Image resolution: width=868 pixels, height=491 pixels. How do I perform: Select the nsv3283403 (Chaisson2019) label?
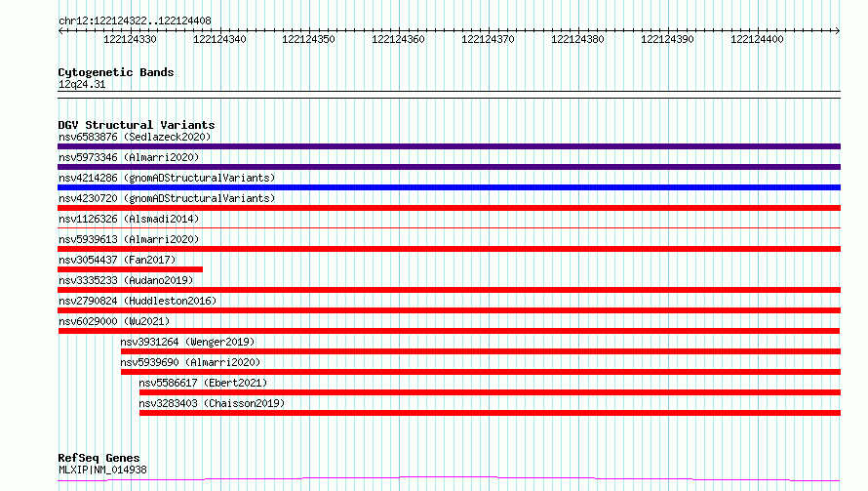click(x=212, y=403)
